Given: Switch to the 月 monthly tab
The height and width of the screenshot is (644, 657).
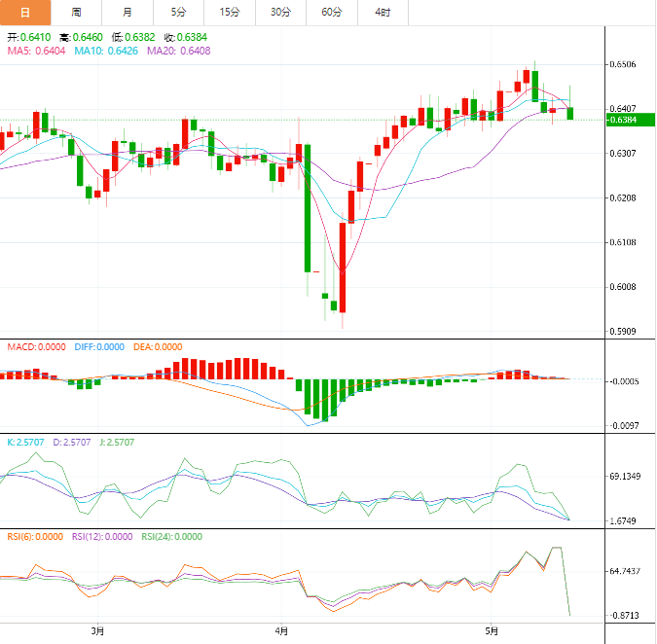Looking at the screenshot, I should (128, 13).
